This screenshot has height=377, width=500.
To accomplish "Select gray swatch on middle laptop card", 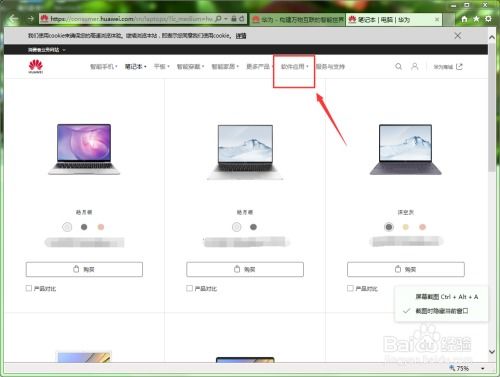I will point(253,227).
